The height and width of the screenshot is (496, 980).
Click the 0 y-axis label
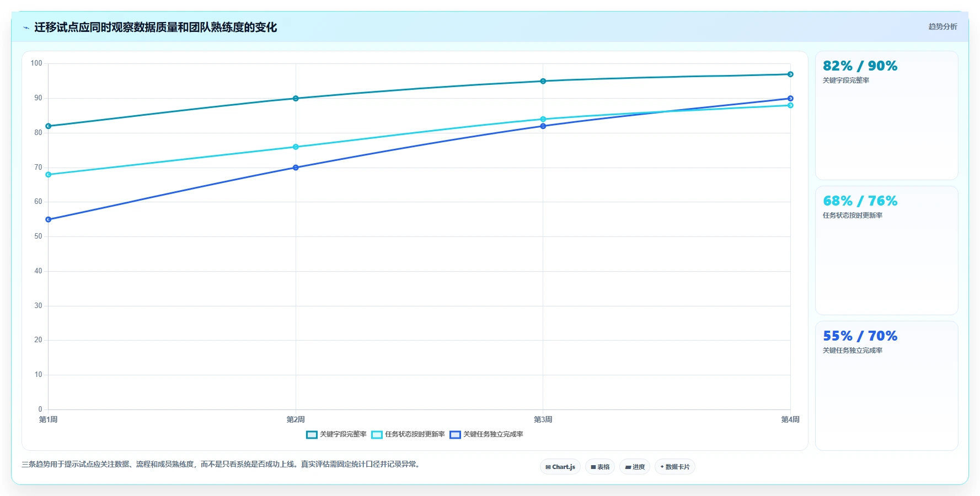pos(40,409)
